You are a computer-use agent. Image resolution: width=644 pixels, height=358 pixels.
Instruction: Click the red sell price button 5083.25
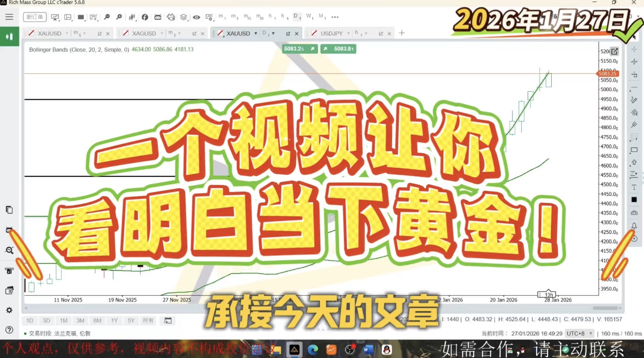300,49
